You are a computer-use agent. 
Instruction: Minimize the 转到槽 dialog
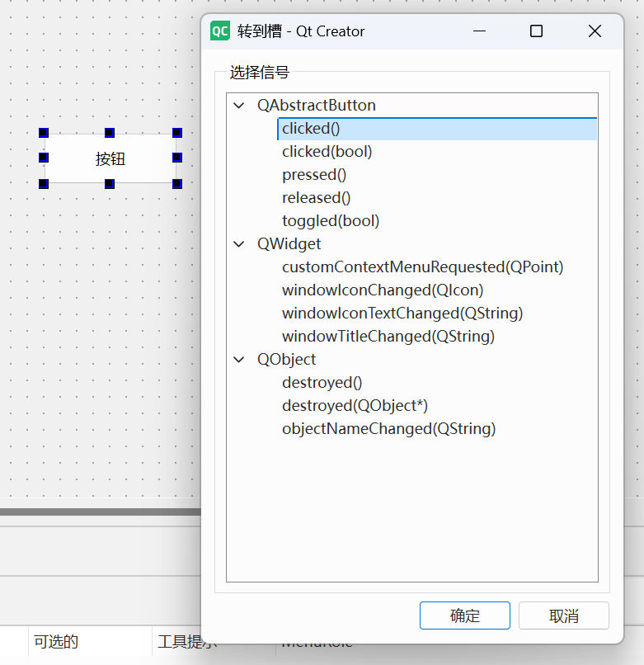coord(480,31)
